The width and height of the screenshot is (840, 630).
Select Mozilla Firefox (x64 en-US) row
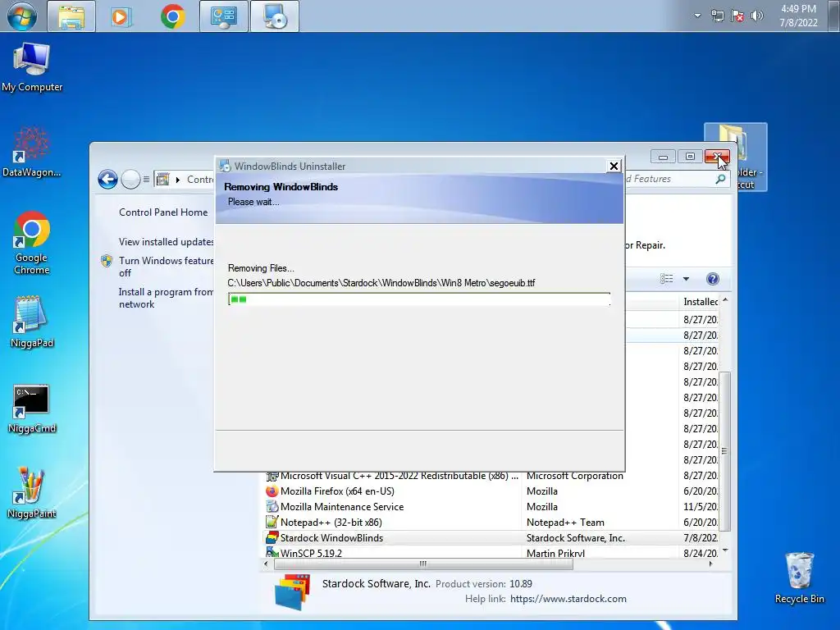point(492,491)
